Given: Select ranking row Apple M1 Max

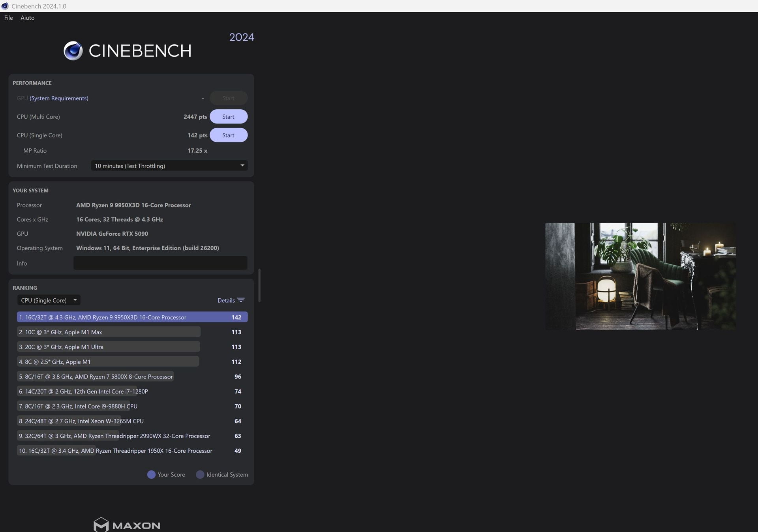Looking at the screenshot, I should tap(132, 332).
